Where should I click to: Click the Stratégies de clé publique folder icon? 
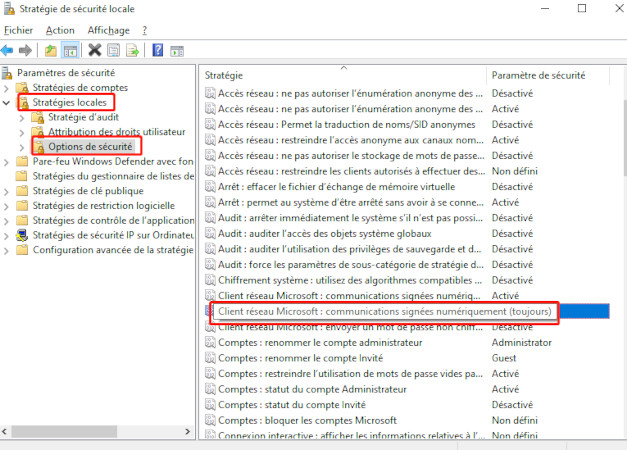(22, 191)
